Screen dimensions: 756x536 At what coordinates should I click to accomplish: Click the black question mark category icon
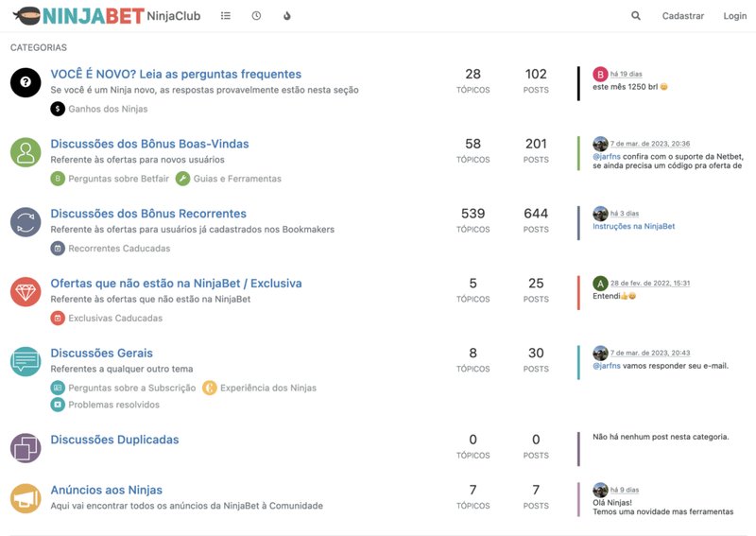click(26, 82)
